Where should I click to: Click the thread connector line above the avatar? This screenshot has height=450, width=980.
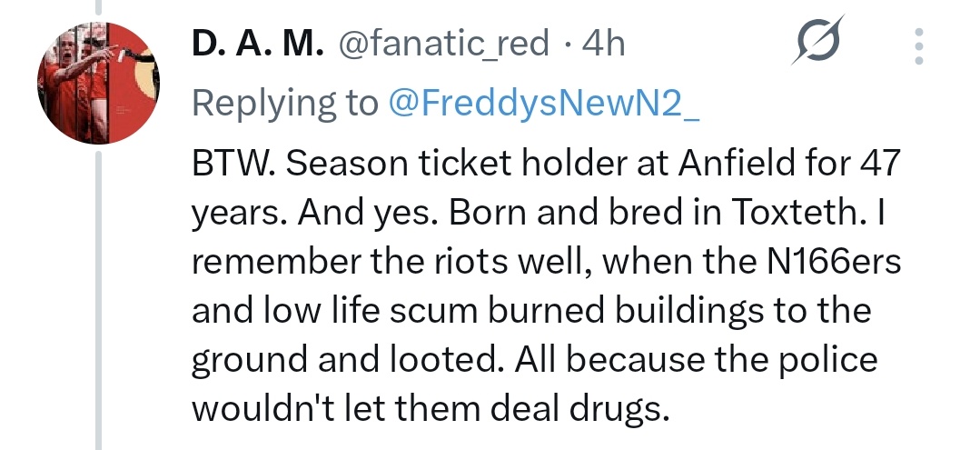pyautogui.click(x=98, y=7)
